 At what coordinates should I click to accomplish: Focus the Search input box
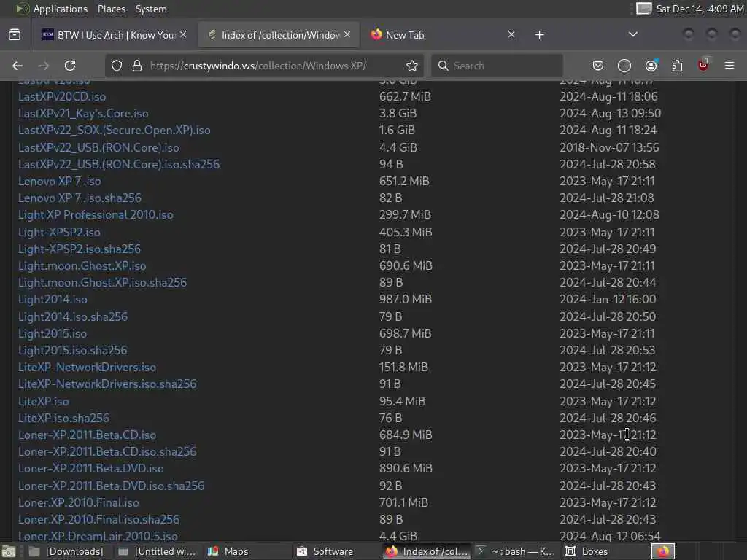coord(497,66)
